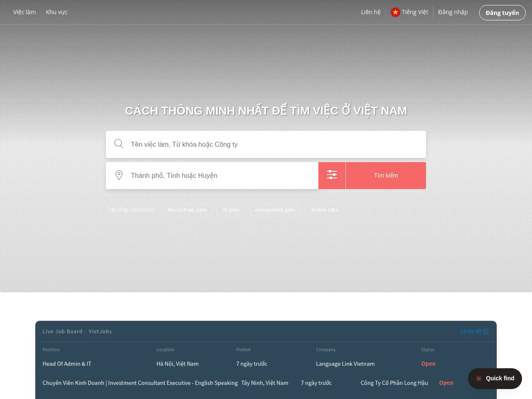Image resolution: width=532 pixels, height=399 pixels.
Task: Select the Blockchain jobs trending search
Action: coord(187,209)
